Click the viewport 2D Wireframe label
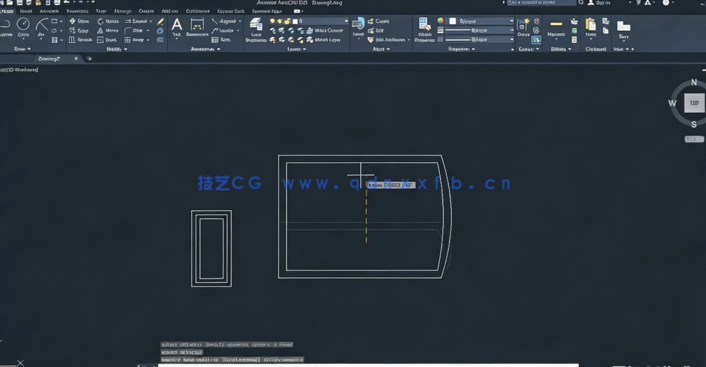The width and height of the screenshot is (706, 367). 19,70
